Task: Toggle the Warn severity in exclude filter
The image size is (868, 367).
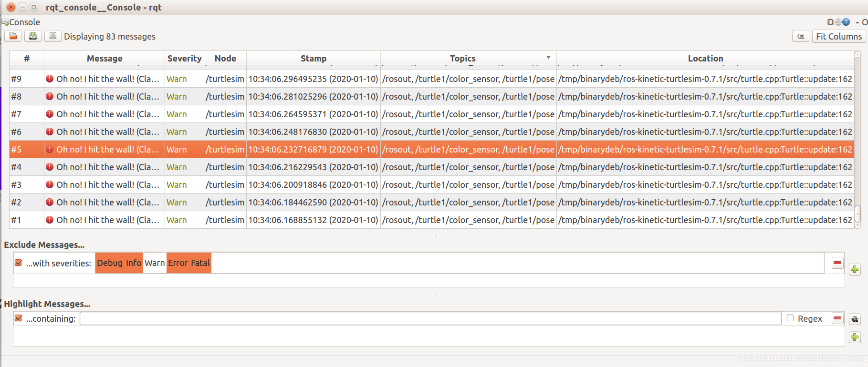Action: [x=155, y=263]
